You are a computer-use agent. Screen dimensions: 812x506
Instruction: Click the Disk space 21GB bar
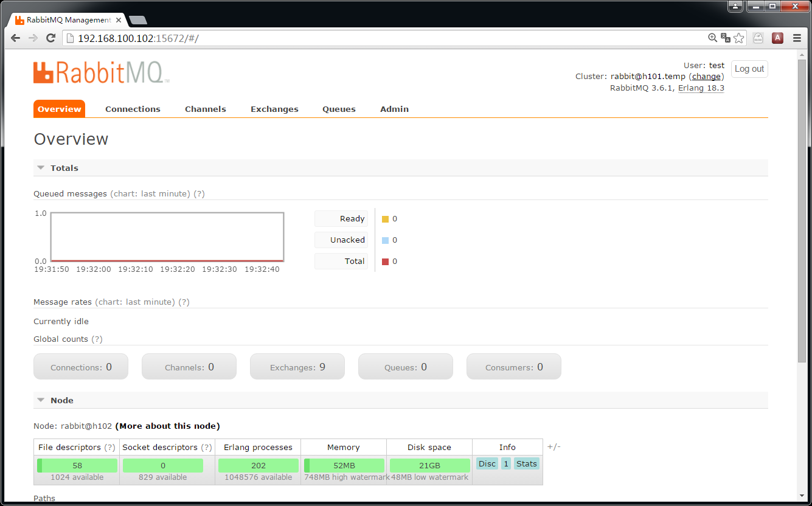(430, 465)
